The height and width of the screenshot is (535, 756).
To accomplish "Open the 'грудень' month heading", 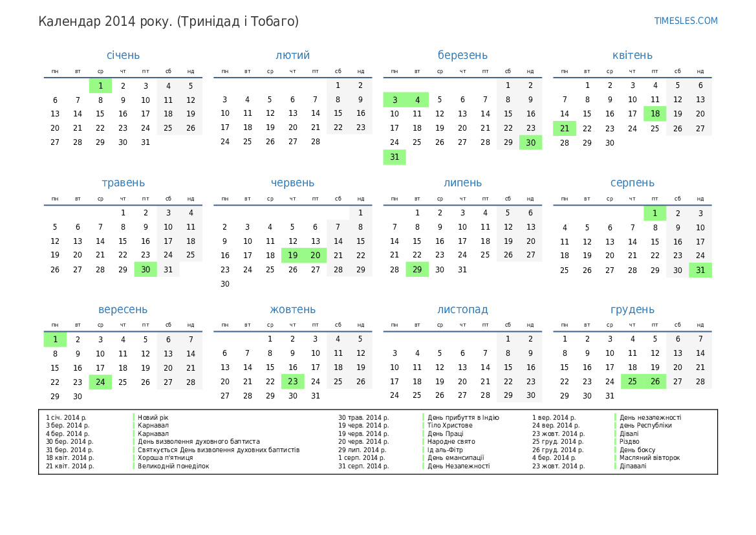I will coord(632,310).
